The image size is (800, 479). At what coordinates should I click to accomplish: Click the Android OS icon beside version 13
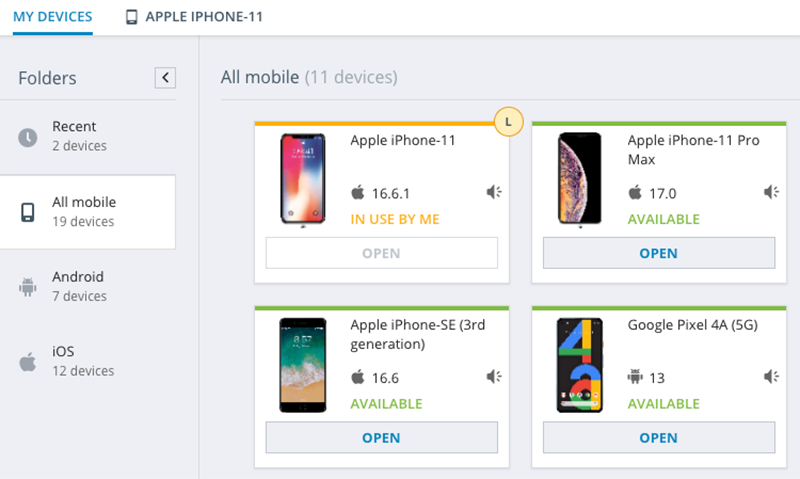click(635, 377)
